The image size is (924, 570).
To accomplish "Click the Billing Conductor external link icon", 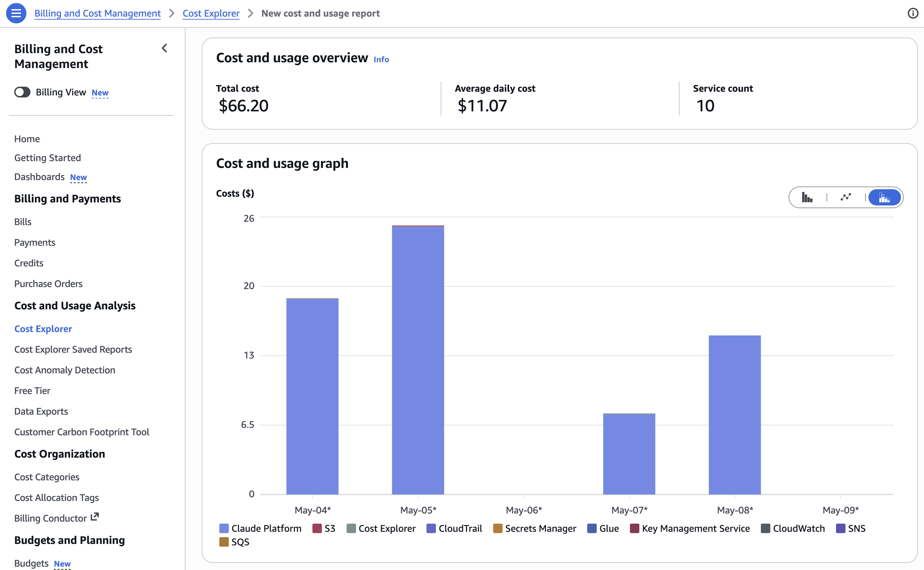I will point(95,517).
